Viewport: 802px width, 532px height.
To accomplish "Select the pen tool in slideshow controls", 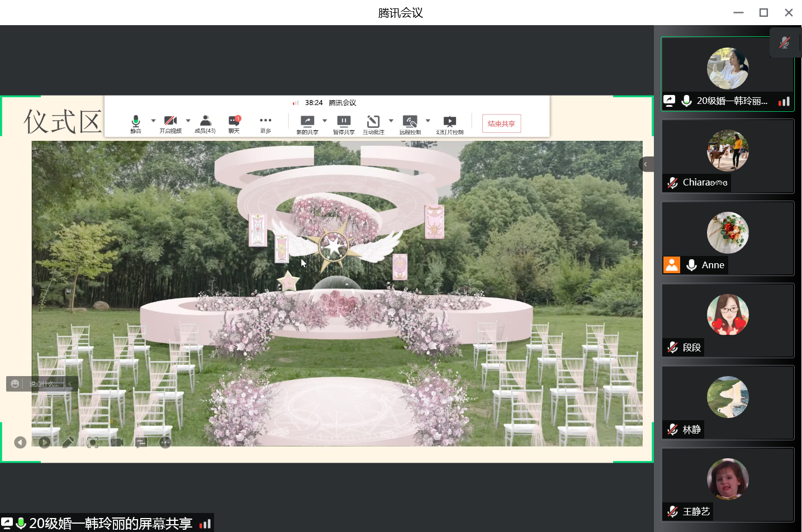I will (68, 443).
